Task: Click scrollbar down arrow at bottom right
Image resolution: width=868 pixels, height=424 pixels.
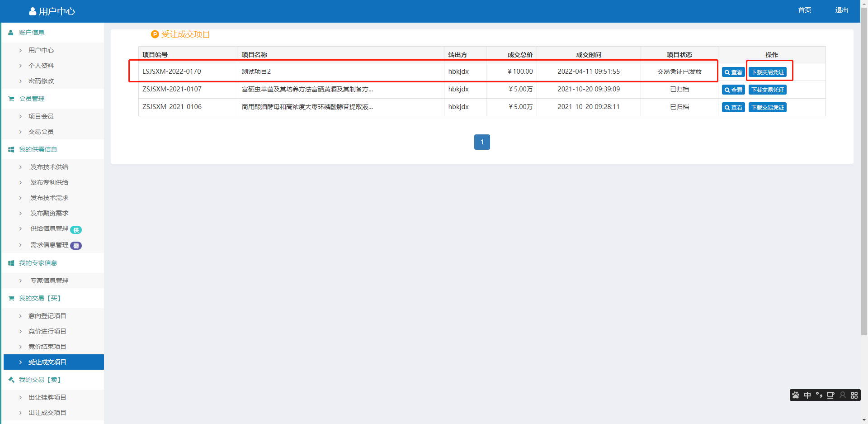Action: [x=864, y=420]
